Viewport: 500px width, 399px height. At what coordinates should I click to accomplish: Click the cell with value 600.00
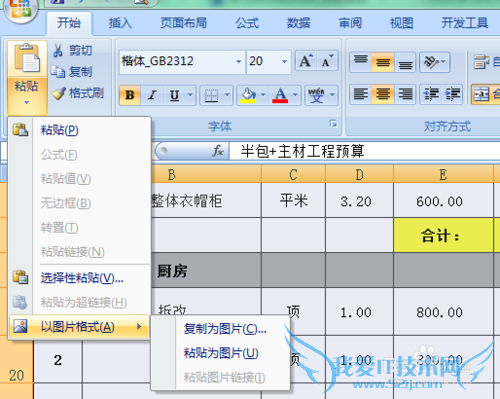tap(443, 201)
